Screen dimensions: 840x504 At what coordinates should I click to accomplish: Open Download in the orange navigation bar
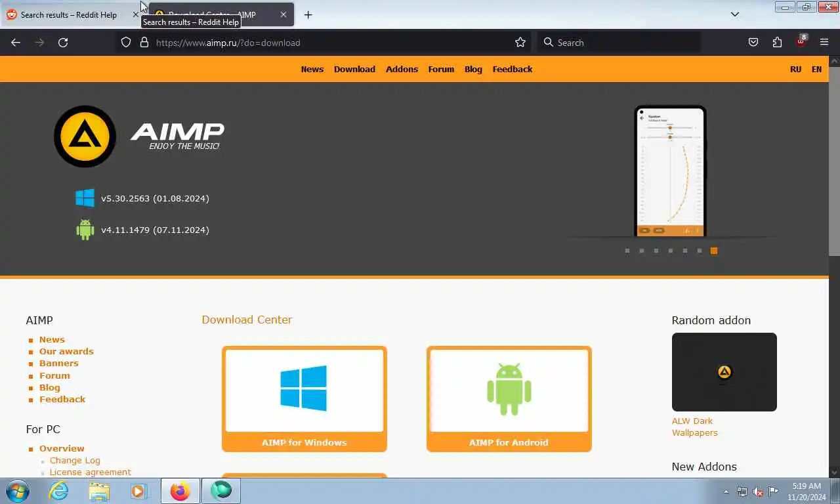click(354, 69)
